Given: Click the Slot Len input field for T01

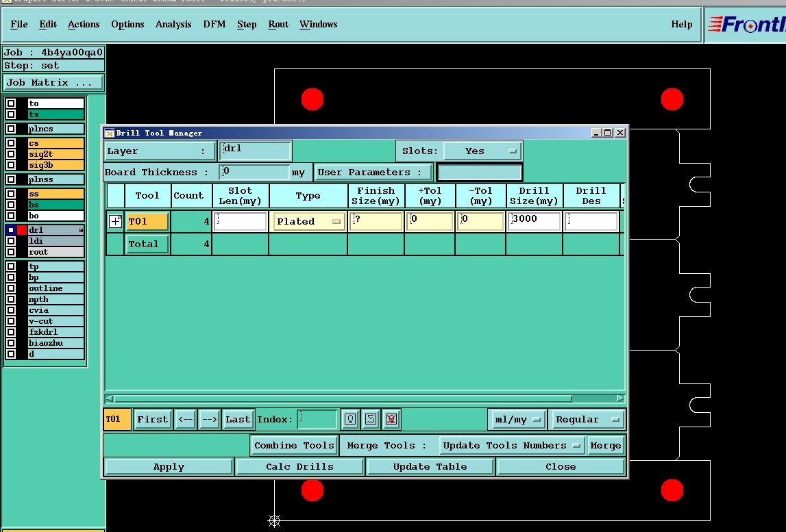Looking at the screenshot, I should 240,221.
